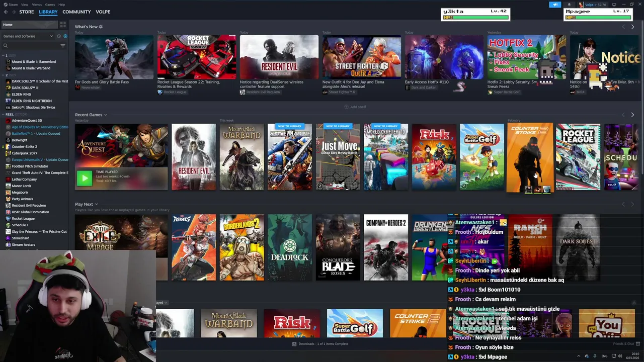
Task: Open the Steam menu
Action: pos(14,5)
